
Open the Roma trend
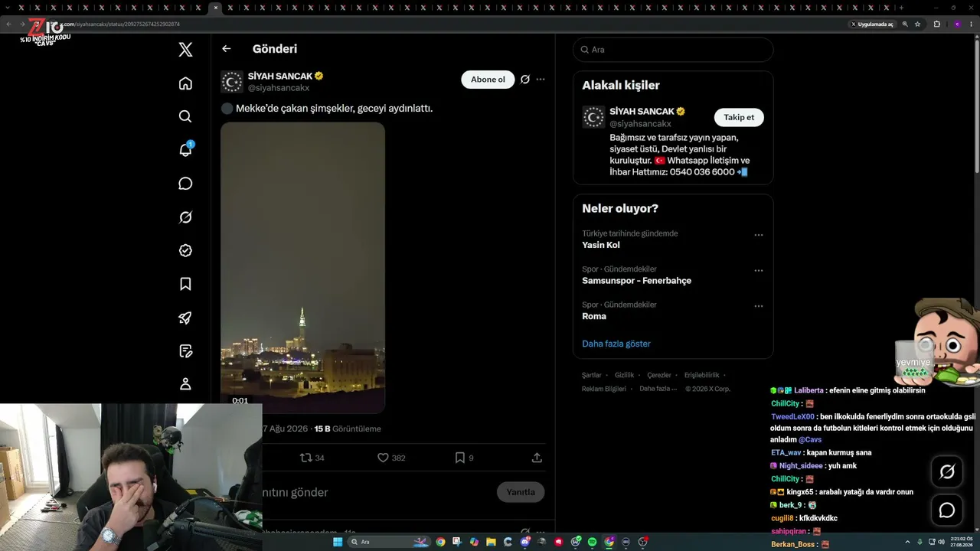click(594, 316)
